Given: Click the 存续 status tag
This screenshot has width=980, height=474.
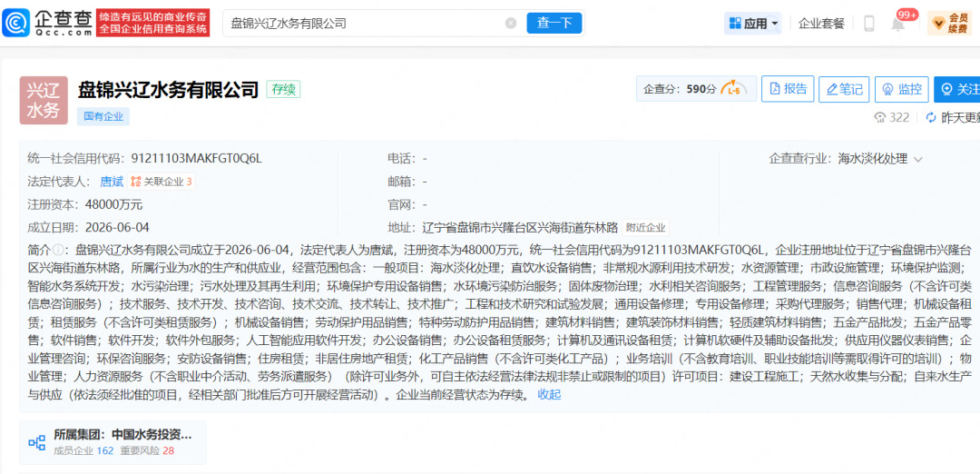Looking at the screenshot, I should point(283,89).
